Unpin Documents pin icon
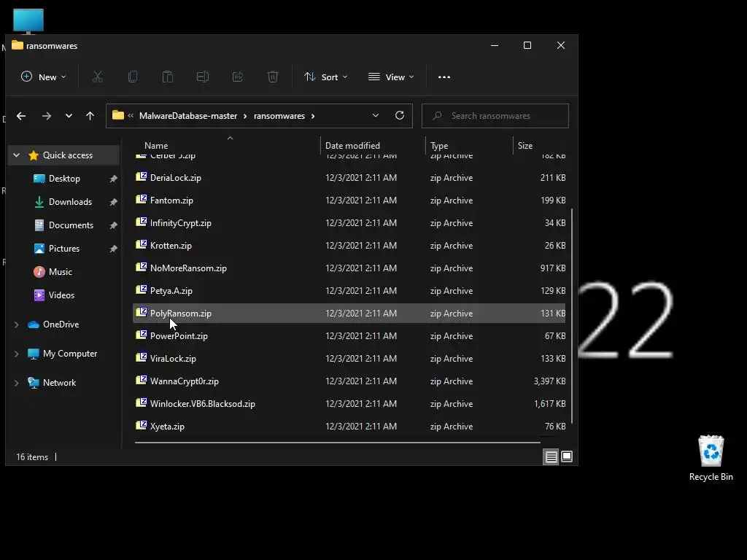 [113, 225]
